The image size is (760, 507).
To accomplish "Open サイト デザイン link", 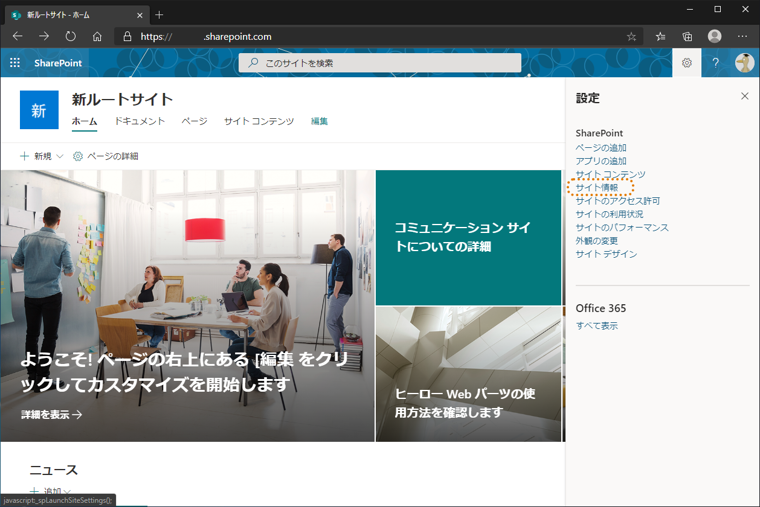I will pyautogui.click(x=606, y=254).
